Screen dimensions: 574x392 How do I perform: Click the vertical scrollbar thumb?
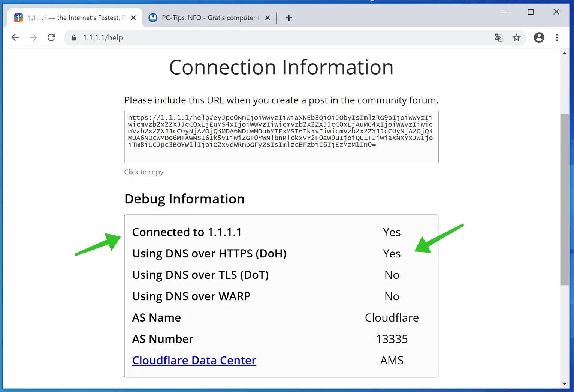[565, 199]
